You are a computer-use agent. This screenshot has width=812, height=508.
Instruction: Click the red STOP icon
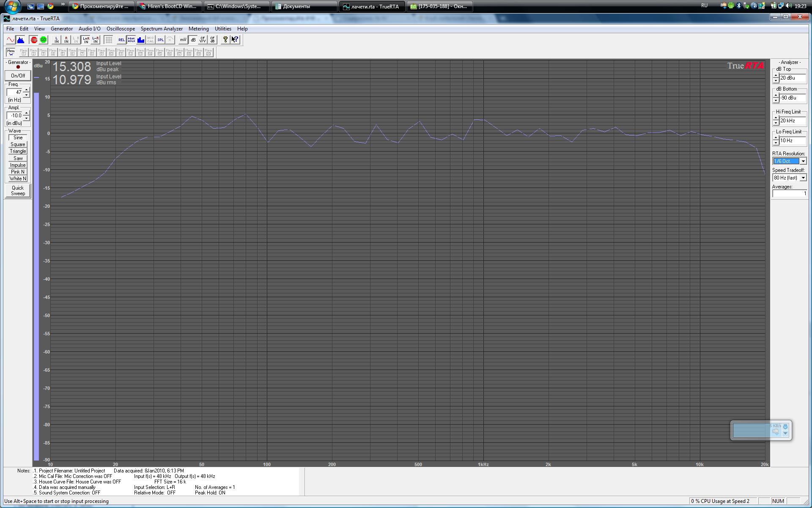click(34, 40)
